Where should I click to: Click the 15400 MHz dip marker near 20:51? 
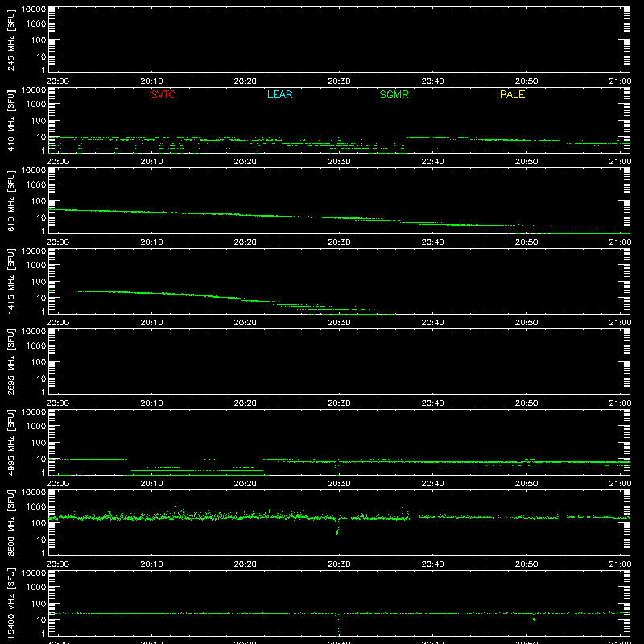[534, 618]
